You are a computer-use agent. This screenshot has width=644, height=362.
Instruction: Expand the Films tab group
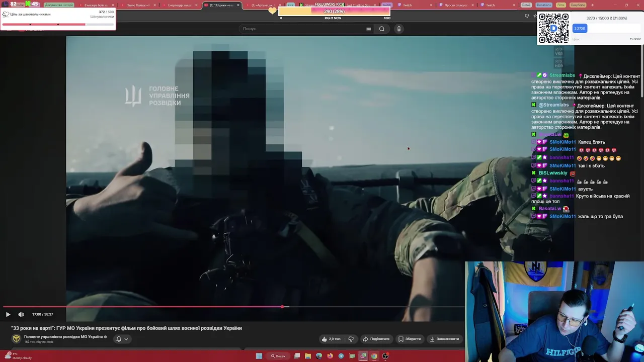coord(561,5)
